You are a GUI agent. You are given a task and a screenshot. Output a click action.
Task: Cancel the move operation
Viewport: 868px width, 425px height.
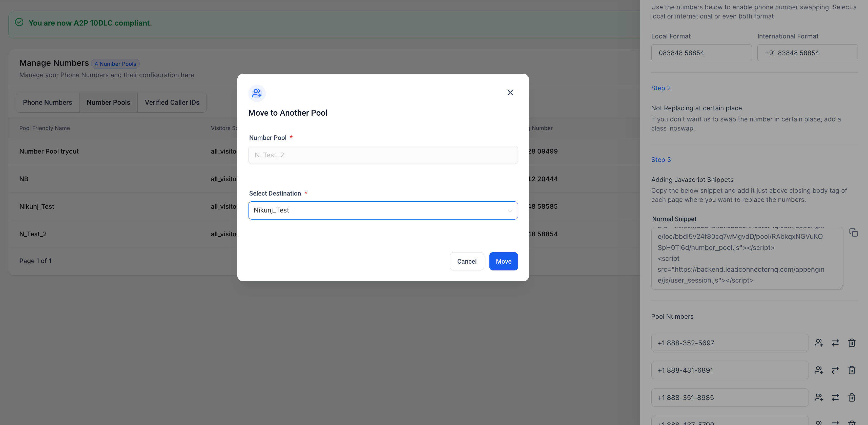tap(467, 261)
